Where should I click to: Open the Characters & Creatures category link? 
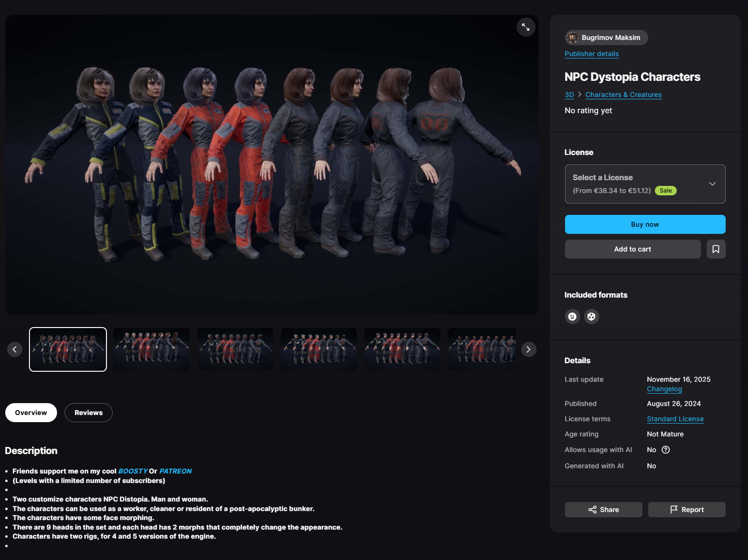(623, 95)
